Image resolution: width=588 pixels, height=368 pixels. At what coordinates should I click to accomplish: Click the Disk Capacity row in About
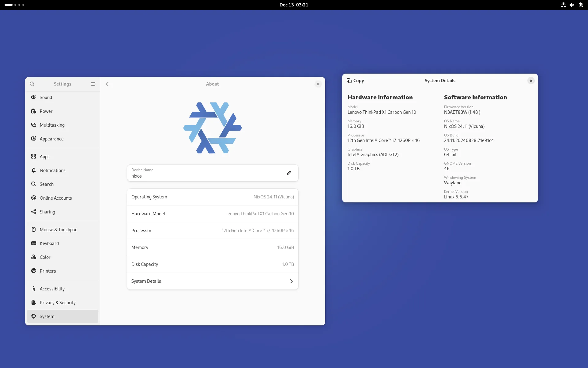click(x=213, y=264)
